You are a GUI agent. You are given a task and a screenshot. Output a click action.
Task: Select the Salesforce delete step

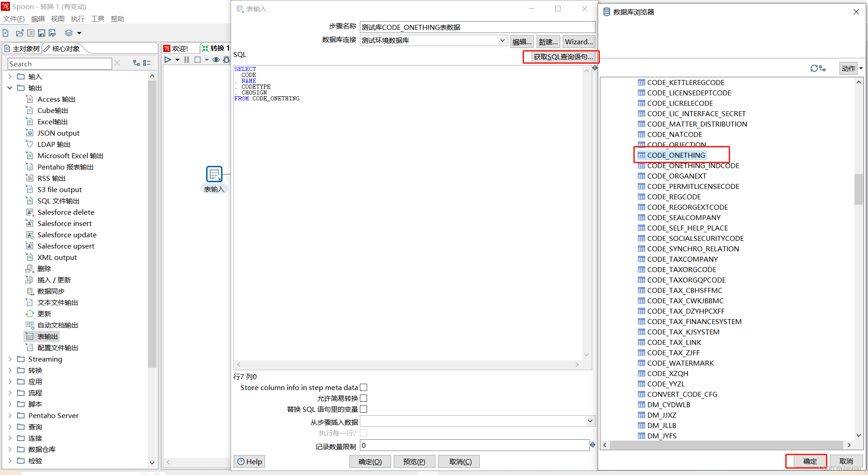(x=66, y=212)
